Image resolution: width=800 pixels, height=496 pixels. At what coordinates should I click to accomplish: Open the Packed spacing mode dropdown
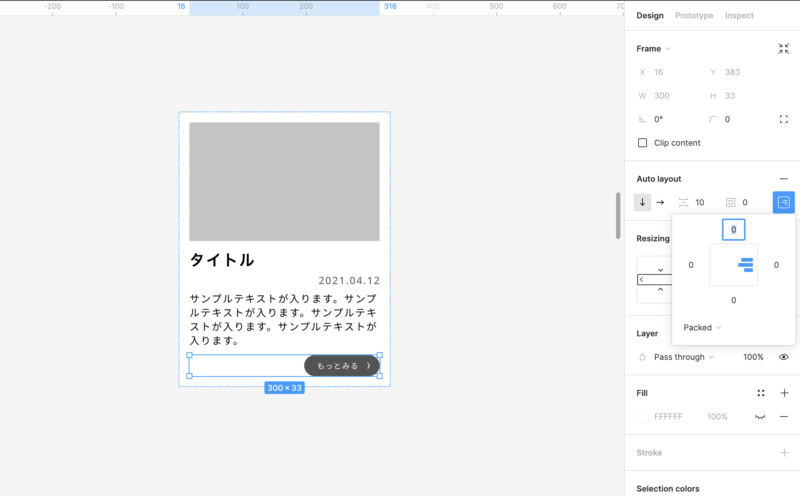[702, 327]
